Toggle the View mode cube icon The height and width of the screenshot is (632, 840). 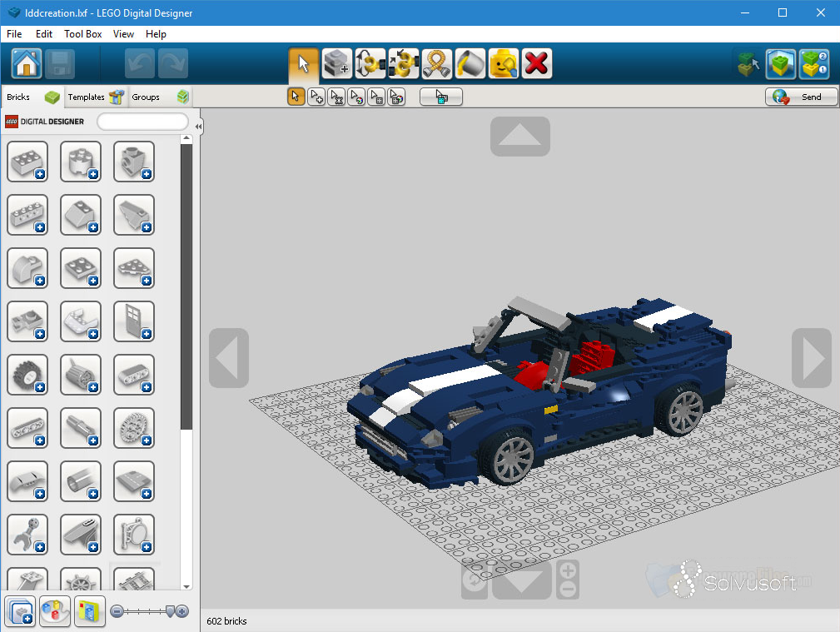coord(781,64)
